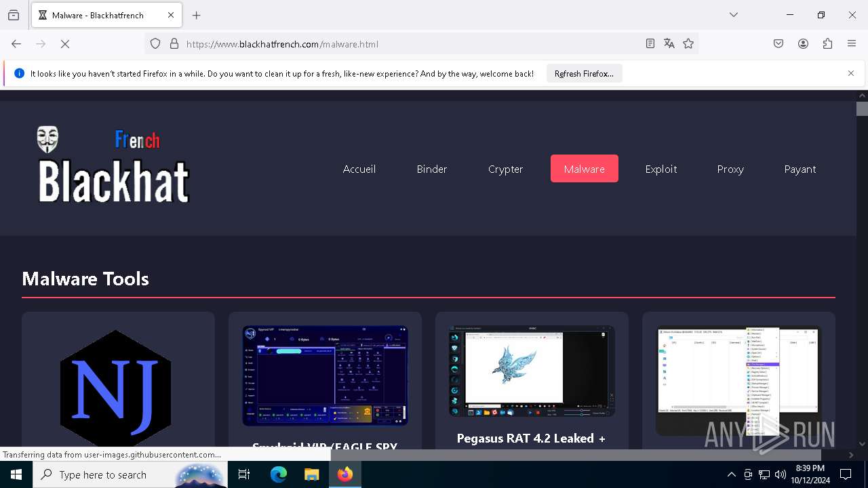Screen dimensions: 868x488
Task: Open the Payant menu item
Action: pos(800,169)
